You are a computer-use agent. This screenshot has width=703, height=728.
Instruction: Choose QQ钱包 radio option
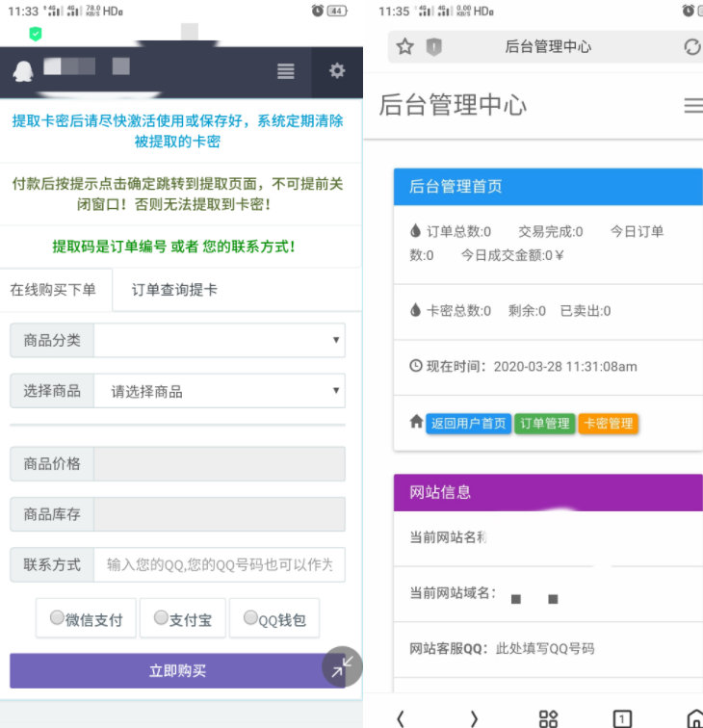coord(250,617)
